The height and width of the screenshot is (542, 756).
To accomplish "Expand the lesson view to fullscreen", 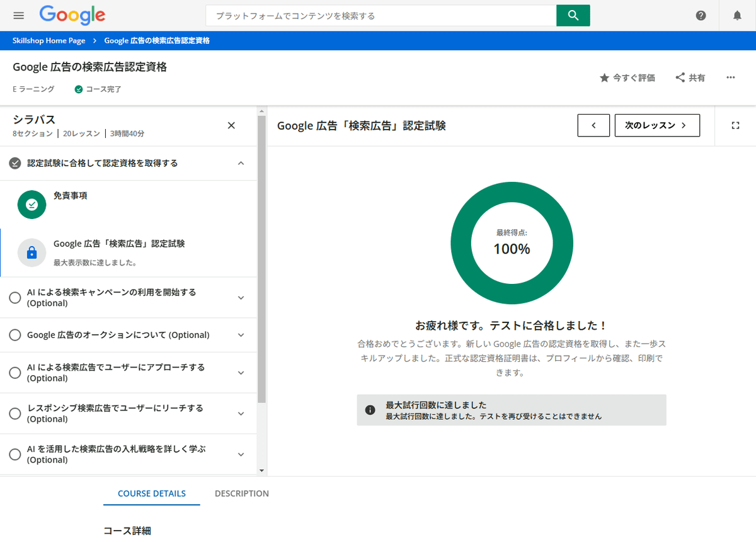I will pos(735,125).
